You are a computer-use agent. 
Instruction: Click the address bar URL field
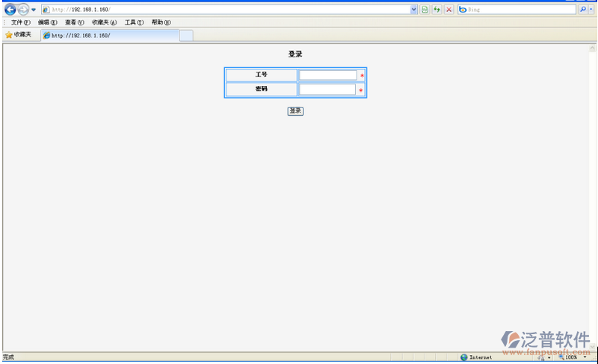(229, 10)
